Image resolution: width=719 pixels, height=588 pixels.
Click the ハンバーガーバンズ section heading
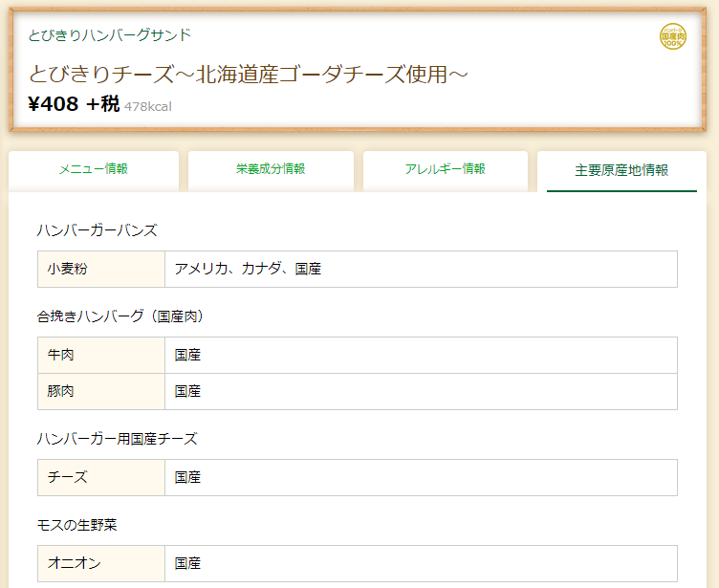click(x=98, y=230)
